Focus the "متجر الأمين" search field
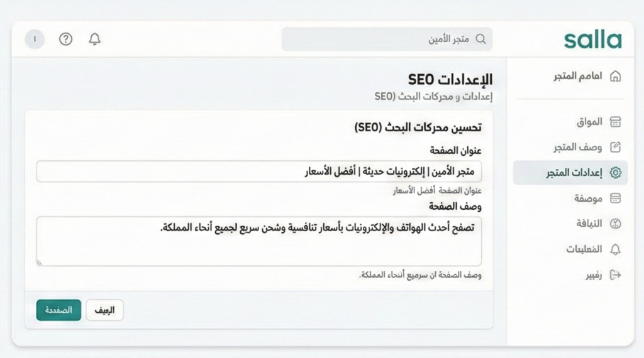The image size is (644, 358). (377, 39)
